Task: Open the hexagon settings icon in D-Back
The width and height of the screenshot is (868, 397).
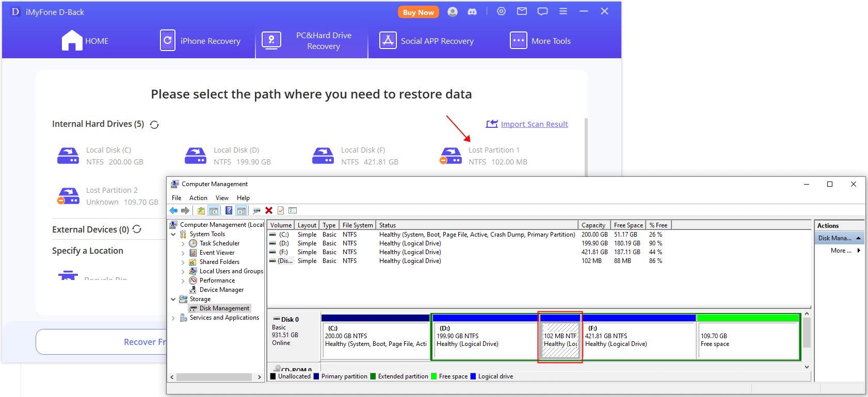Action: pyautogui.click(x=501, y=11)
